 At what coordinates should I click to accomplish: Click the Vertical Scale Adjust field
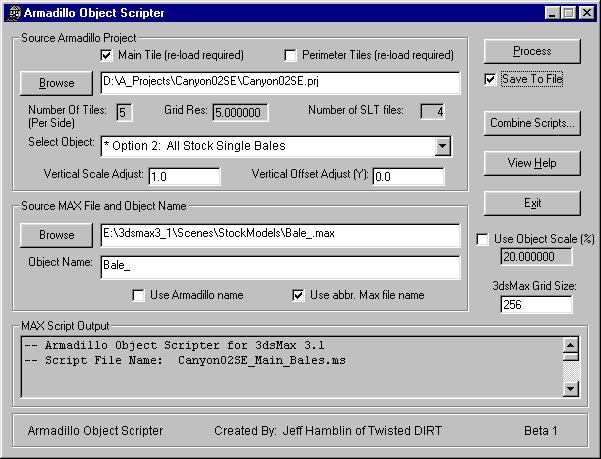183,177
